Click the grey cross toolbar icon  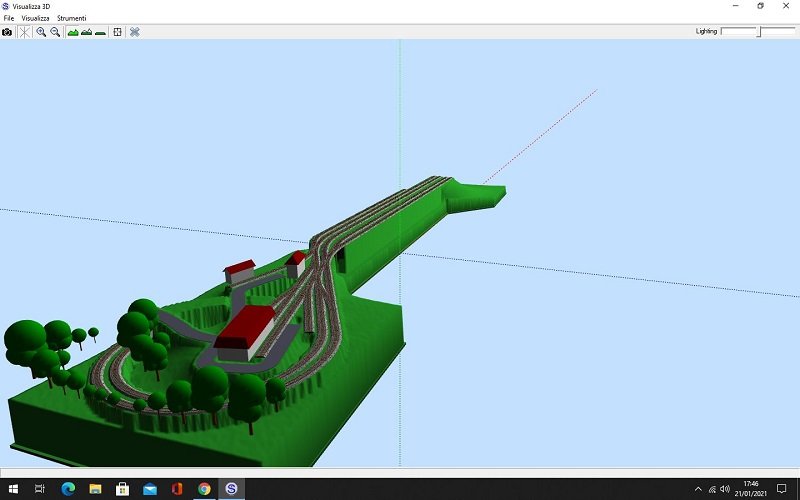click(x=135, y=32)
